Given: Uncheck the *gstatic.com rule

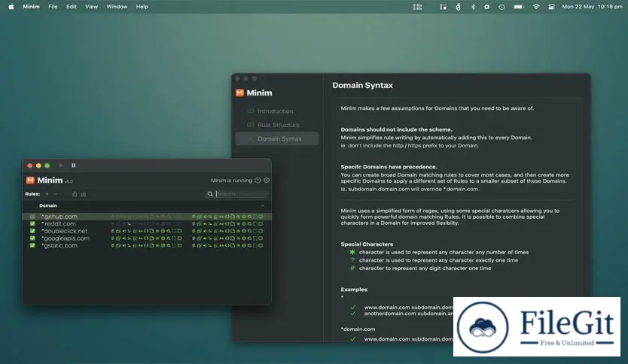Looking at the screenshot, I should (x=32, y=245).
